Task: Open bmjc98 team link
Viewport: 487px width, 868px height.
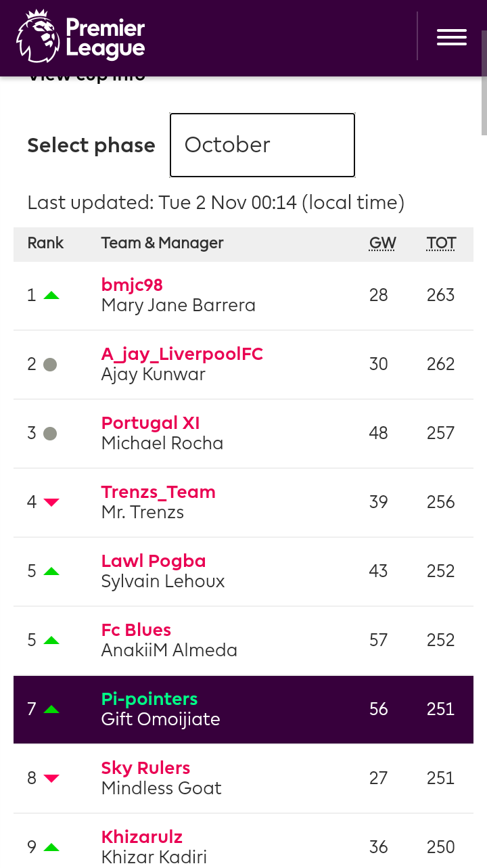Action: coord(132,285)
